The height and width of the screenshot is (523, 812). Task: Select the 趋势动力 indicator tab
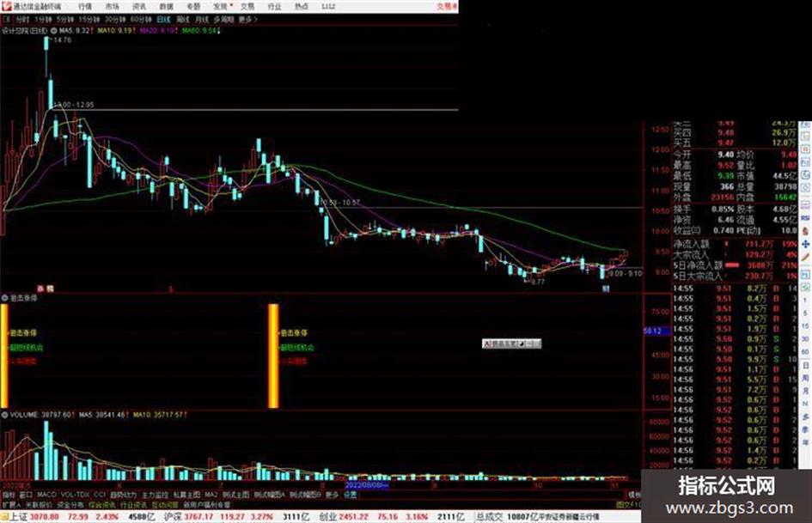(123, 495)
